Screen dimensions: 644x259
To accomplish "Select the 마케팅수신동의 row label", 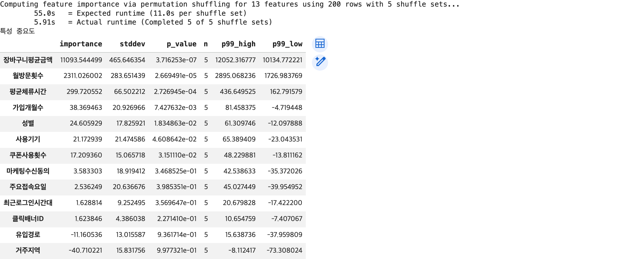I will [x=28, y=171].
